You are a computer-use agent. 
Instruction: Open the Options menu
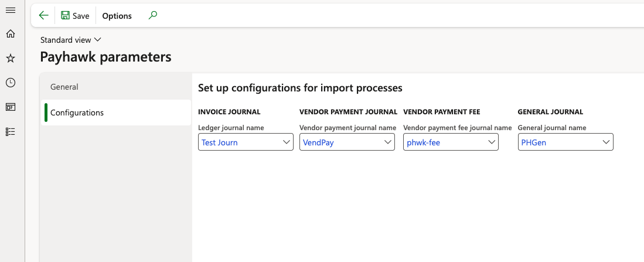coord(117,16)
